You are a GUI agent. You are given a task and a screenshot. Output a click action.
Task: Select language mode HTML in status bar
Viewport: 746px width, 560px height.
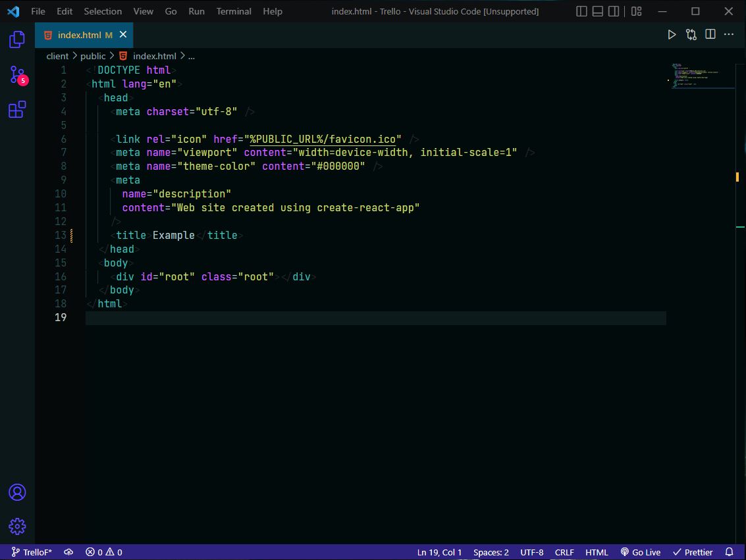pos(596,552)
